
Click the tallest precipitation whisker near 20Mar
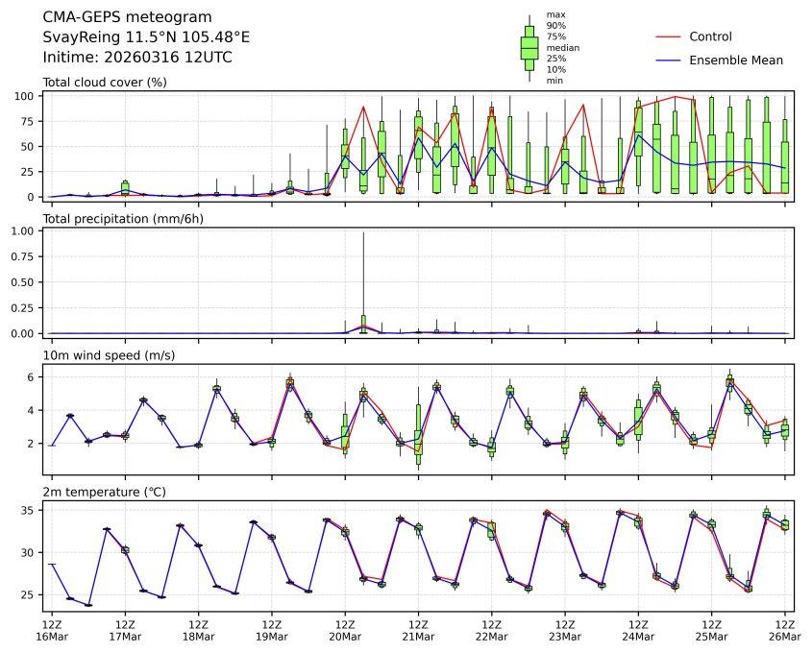click(363, 274)
